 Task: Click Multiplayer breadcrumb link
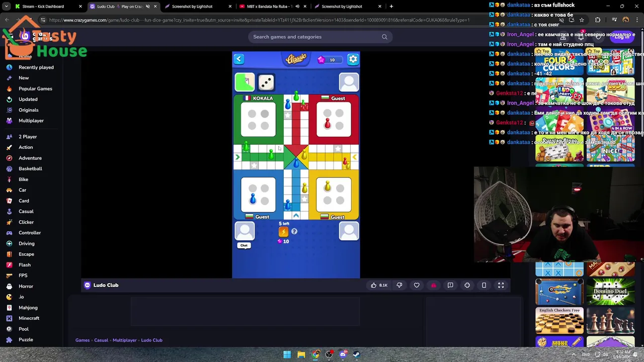click(x=125, y=340)
